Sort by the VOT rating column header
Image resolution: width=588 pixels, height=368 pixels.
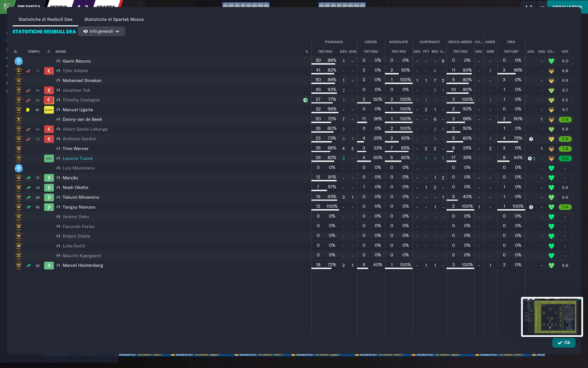tap(565, 52)
